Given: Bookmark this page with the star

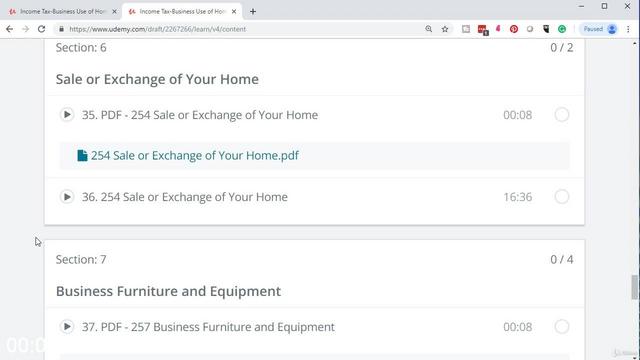Looking at the screenshot, I should tap(445, 29).
